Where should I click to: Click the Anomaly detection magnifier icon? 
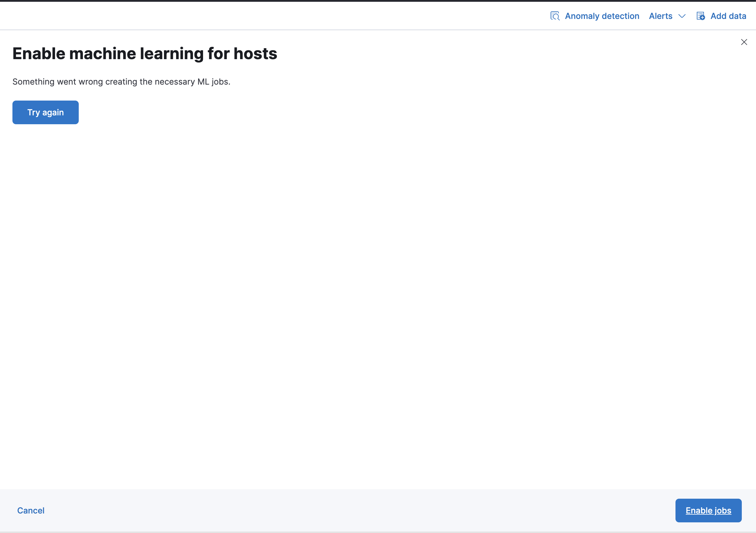[x=555, y=16]
